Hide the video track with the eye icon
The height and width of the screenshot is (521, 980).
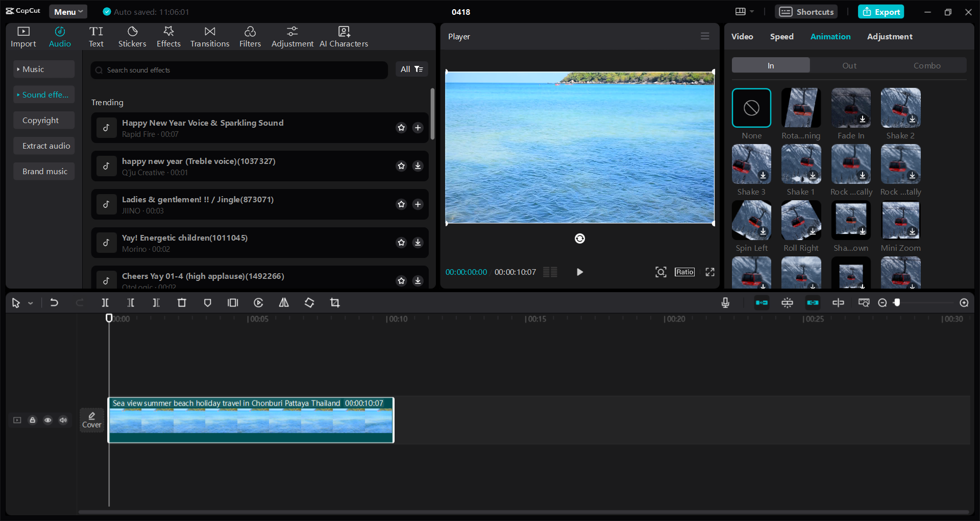(x=47, y=420)
